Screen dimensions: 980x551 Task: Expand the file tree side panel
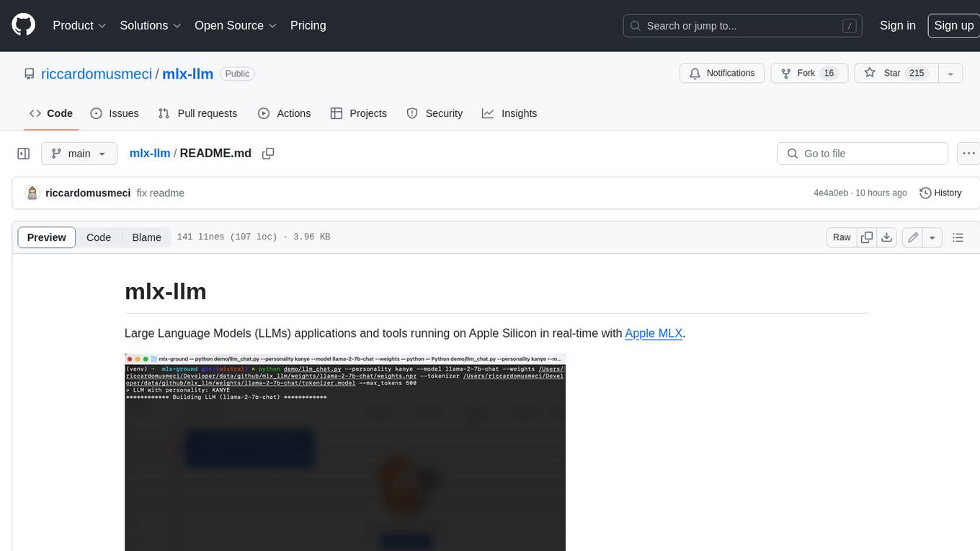pos(23,154)
